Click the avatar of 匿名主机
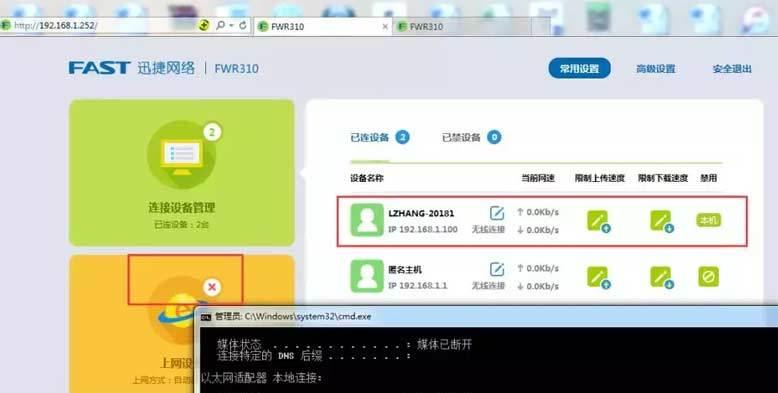The height and width of the screenshot is (393, 778). (x=367, y=276)
